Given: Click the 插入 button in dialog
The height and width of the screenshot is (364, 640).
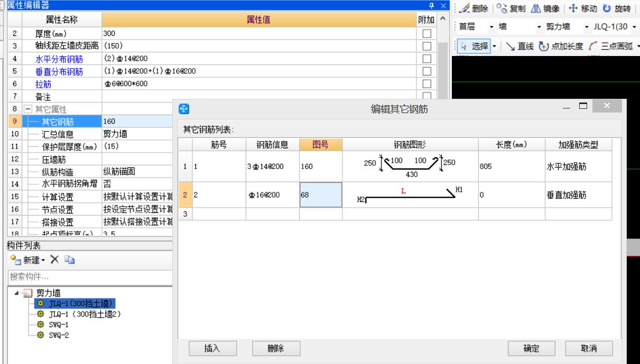Looking at the screenshot, I should coord(212,348).
